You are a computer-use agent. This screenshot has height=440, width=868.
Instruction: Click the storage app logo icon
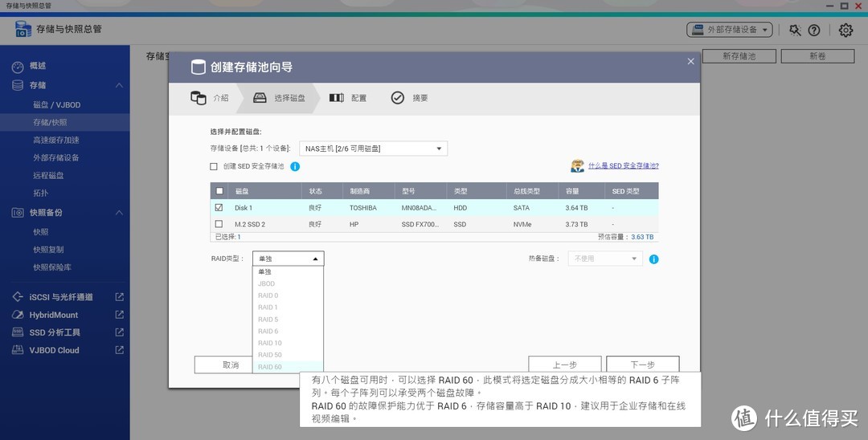click(23, 29)
